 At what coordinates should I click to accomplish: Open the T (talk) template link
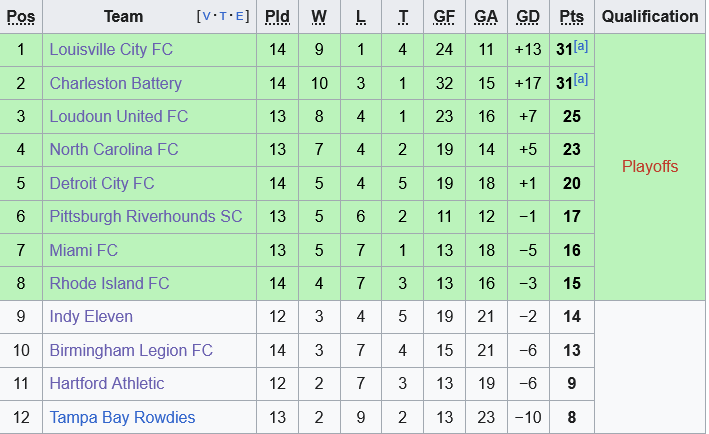[223, 17]
